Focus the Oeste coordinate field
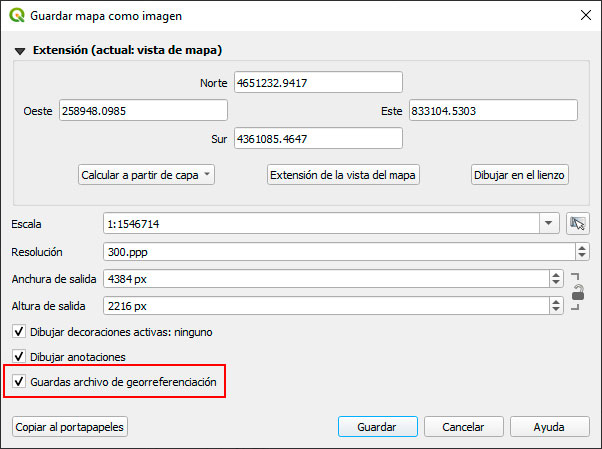Viewport: 602px width, 449px height. click(143, 110)
